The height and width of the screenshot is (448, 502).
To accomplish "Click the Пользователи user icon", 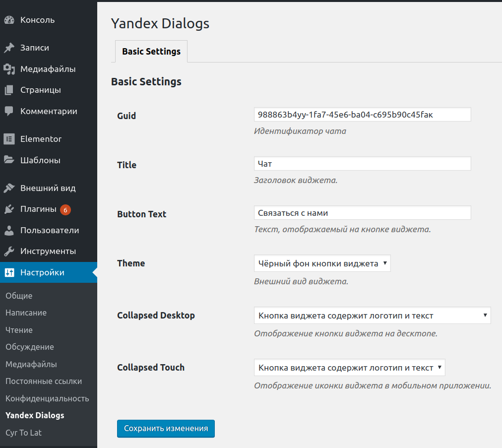I will pos(9,230).
